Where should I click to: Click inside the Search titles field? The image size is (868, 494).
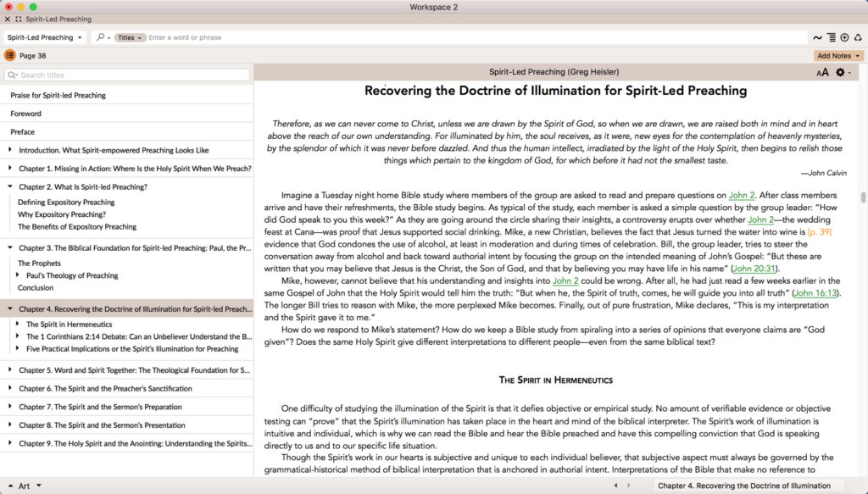(127, 75)
